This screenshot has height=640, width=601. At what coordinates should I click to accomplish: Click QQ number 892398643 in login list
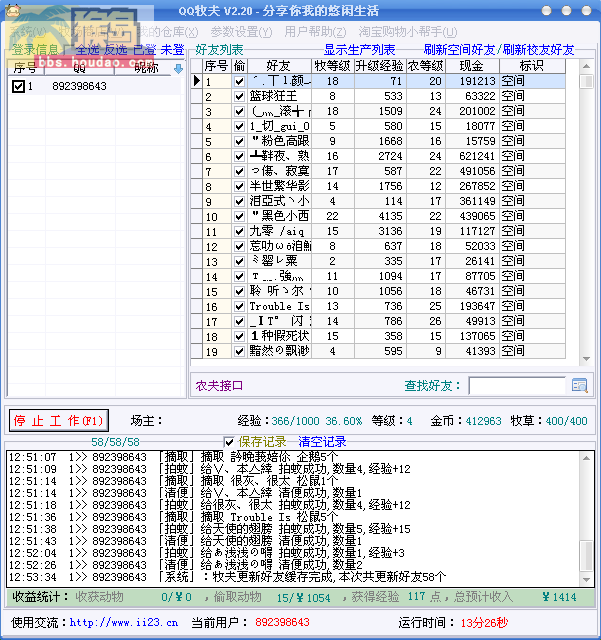[79, 86]
